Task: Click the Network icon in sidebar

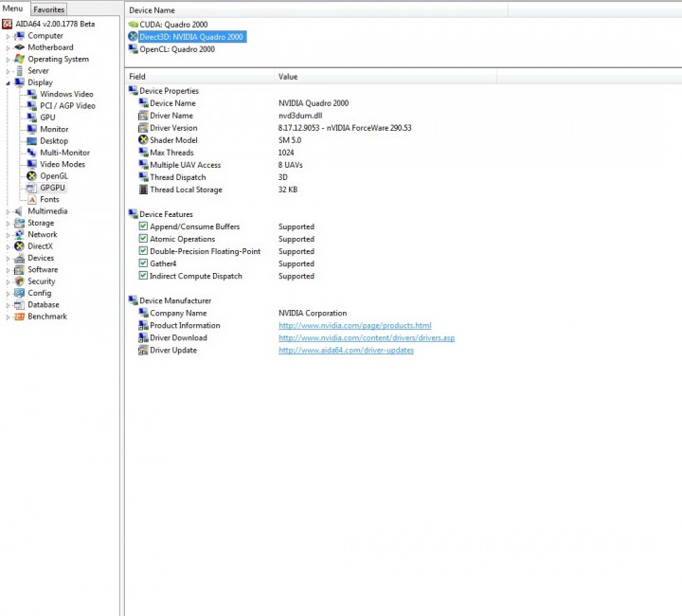Action: (x=19, y=234)
